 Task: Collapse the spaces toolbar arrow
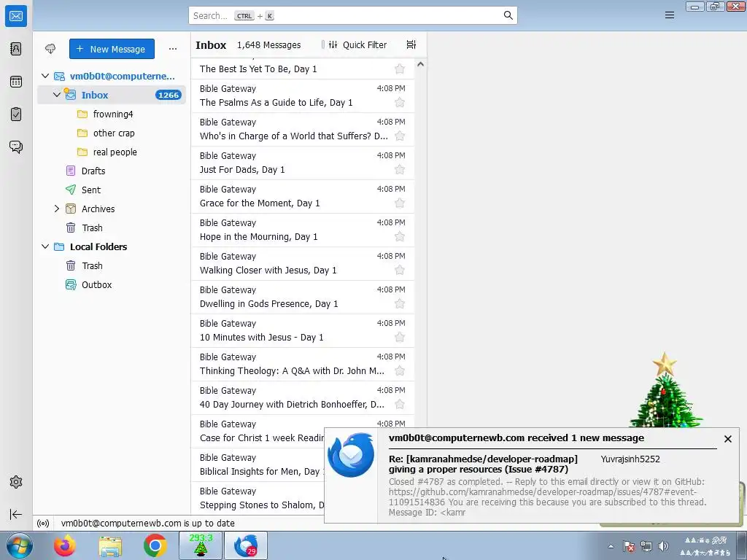tap(16, 514)
